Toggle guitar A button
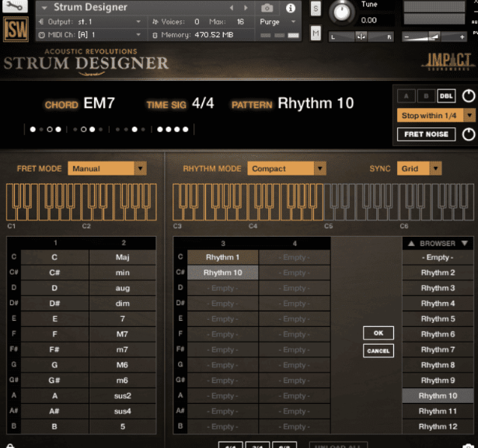 [x=406, y=96]
